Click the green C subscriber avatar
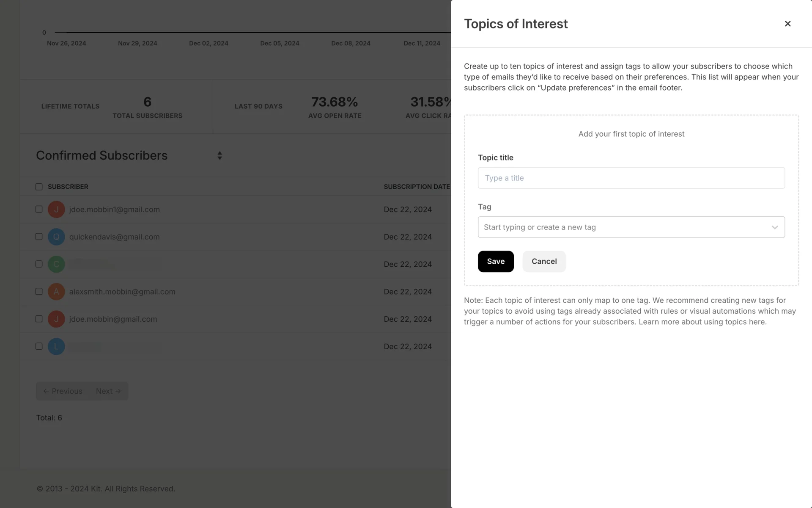 coord(56,264)
